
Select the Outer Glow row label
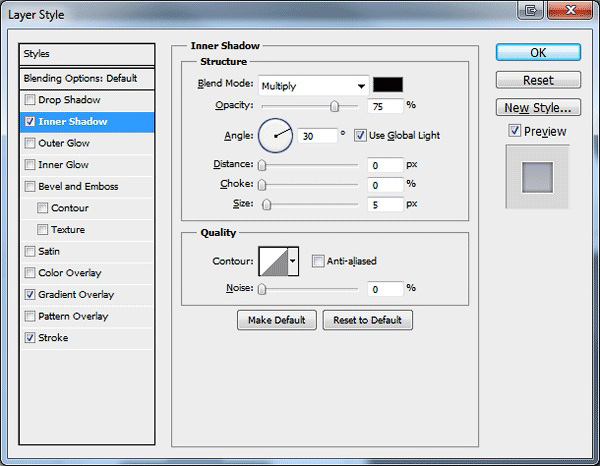[64, 143]
